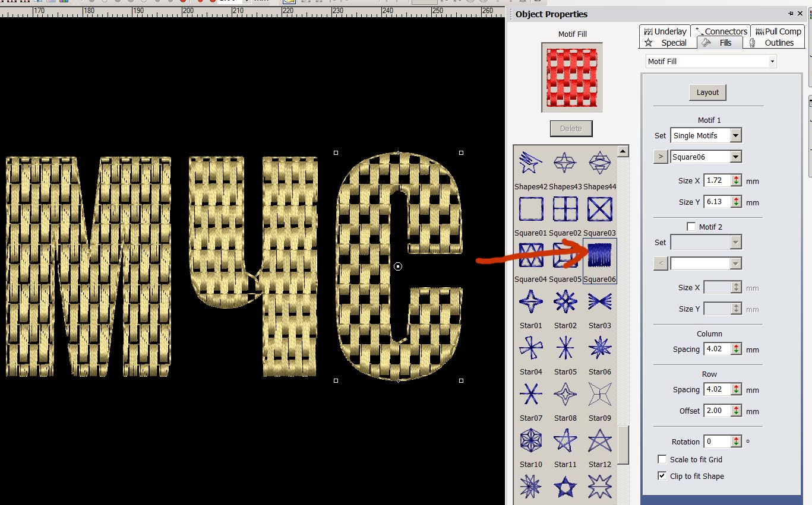Pick the Shapes42 motif icon
This screenshot has width=812, height=505.
(x=530, y=162)
